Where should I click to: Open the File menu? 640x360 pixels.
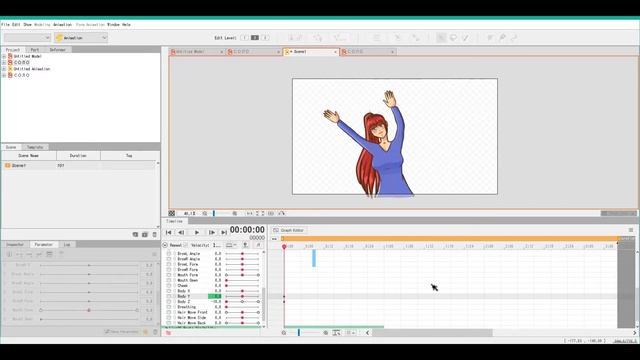click(5, 24)
